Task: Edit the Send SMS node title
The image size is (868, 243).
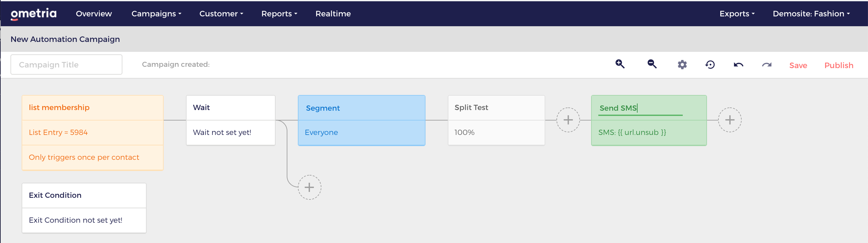Action: click(640, 108)
